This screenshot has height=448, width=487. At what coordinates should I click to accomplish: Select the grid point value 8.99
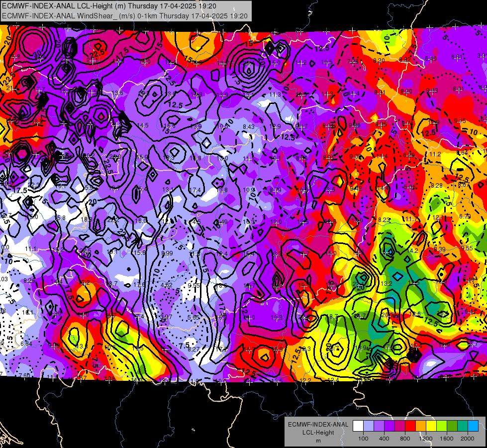pos(167,253)
